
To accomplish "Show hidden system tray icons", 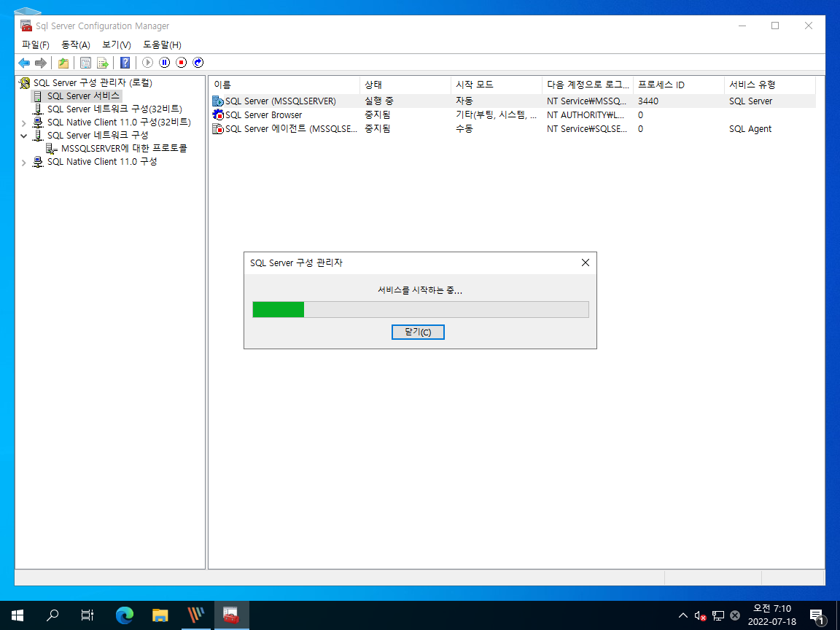I will coord(683,615).
